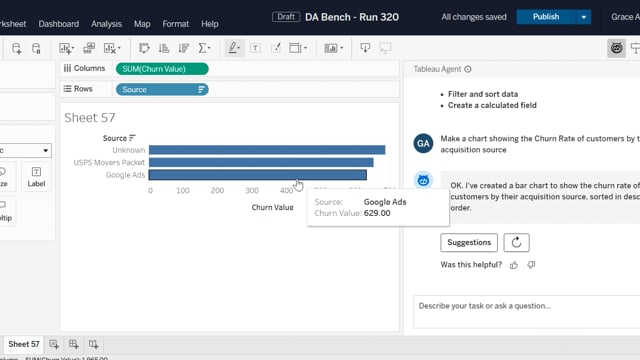
Task: Click the Clear Sheet toolbar icon
Action: [109, 48]
